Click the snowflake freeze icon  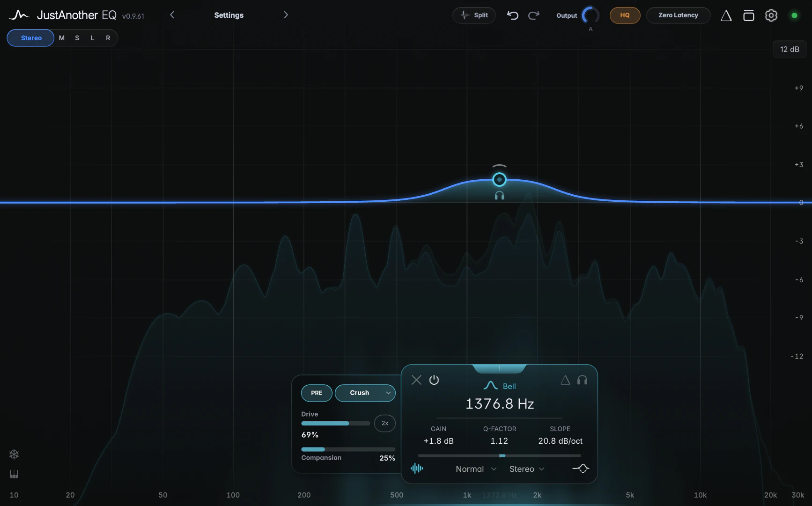tap(14, 454)
